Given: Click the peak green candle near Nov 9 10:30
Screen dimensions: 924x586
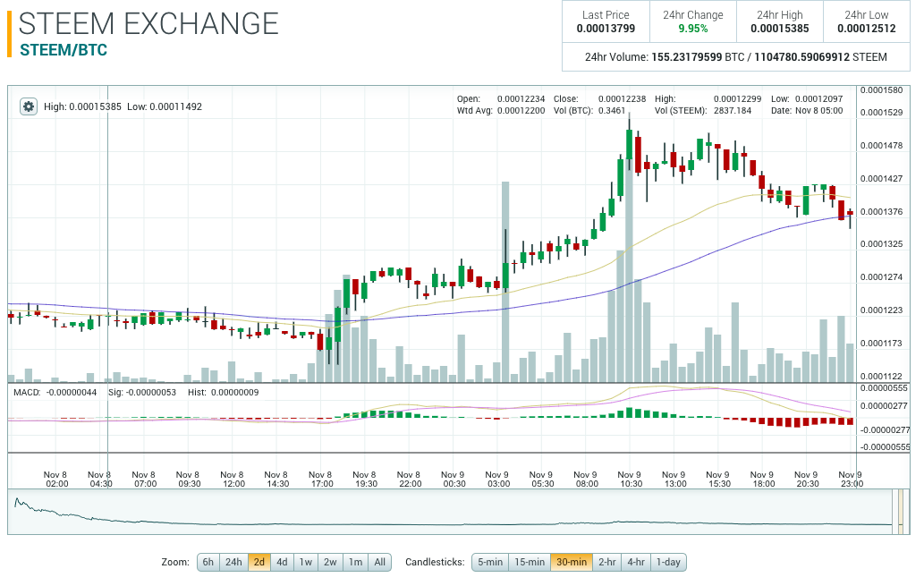Looking at the screenshot, I should click(630, 144).
